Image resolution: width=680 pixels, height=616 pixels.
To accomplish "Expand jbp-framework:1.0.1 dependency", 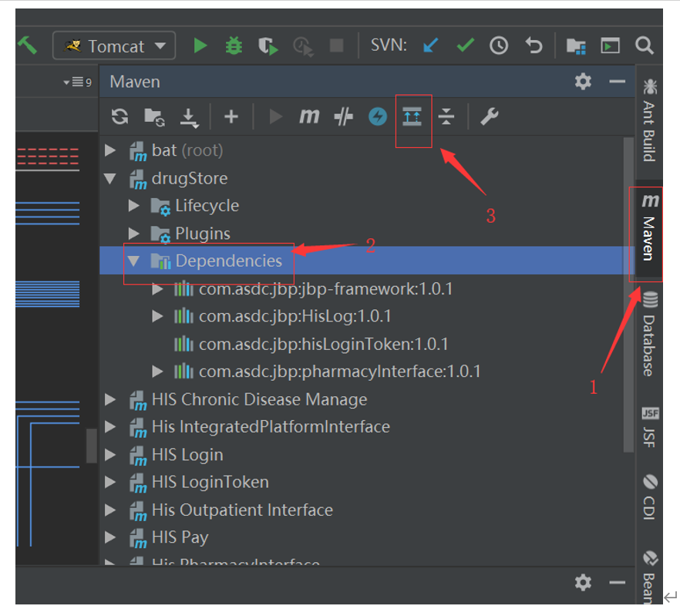I will [x=157, y=289].
